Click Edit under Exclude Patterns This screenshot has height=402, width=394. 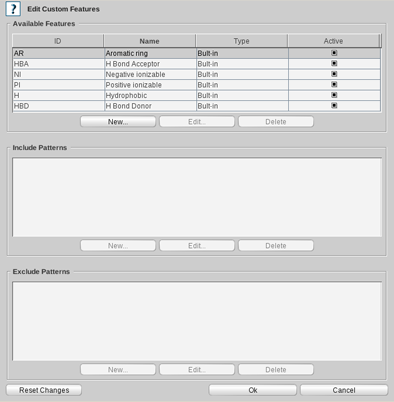click(x=197, y=370)
